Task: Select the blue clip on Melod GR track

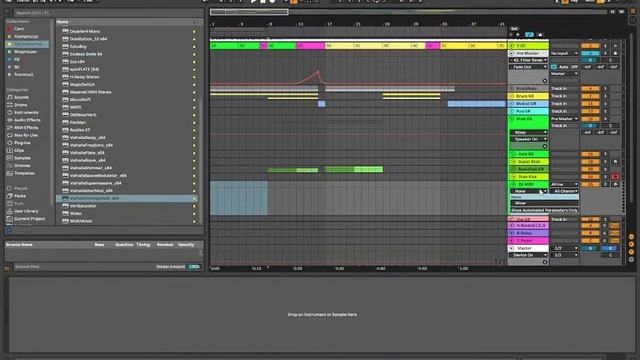Action: (476, 104)
